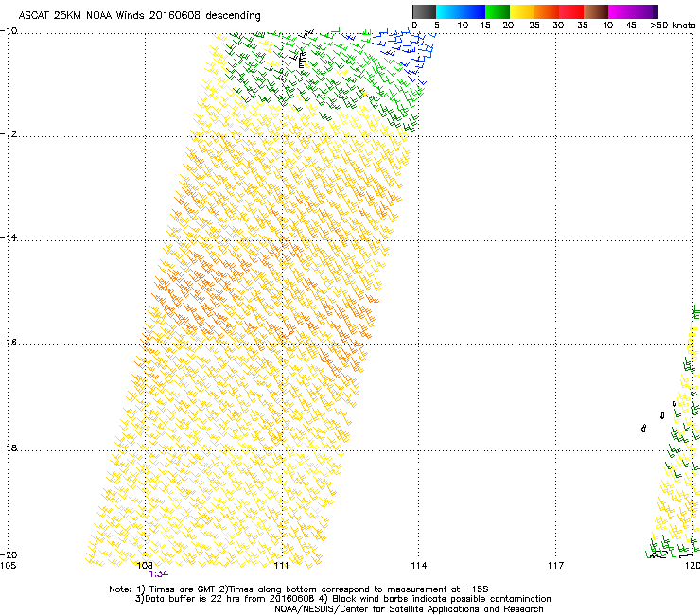This screenshot has width=700, height=615.
Task: Click the green 15-20 knots legend segment
Action: (498, 11)
